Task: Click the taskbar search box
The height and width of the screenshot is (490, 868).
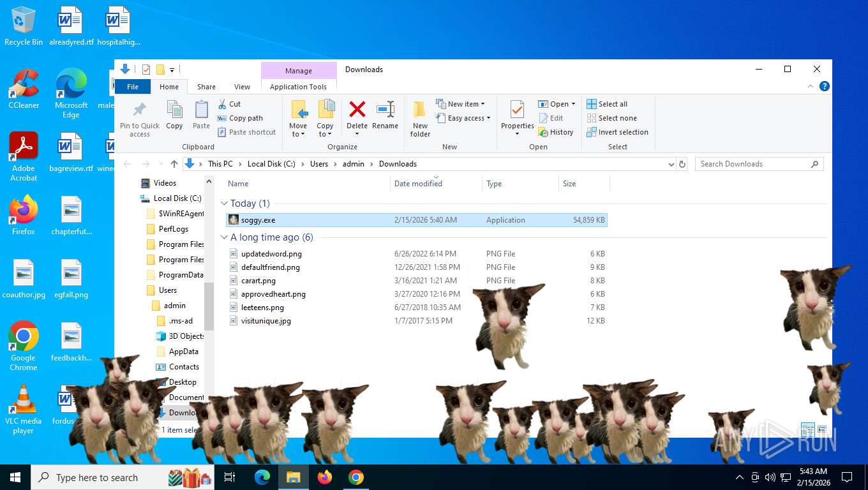Action: [123, 477]
